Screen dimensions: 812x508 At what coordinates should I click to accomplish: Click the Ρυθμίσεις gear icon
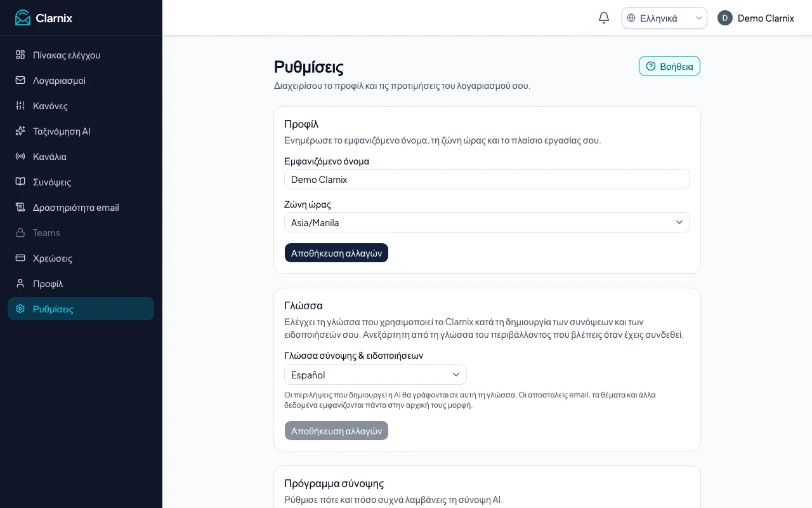(20, 309)
